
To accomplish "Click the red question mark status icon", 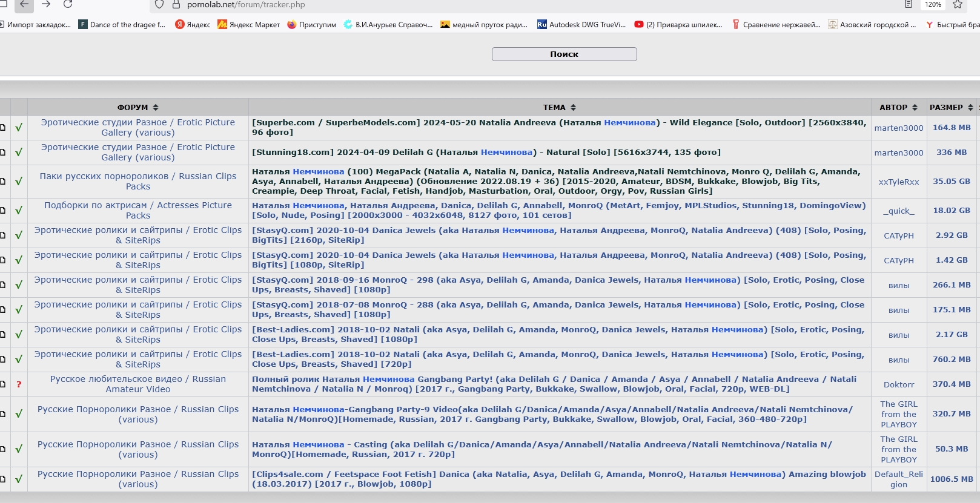I will tap(19, 384).
